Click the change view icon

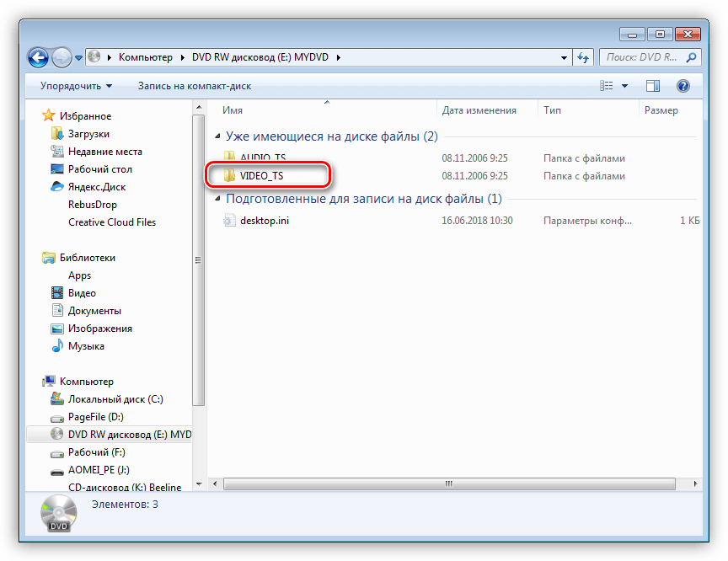click(607, 86)
